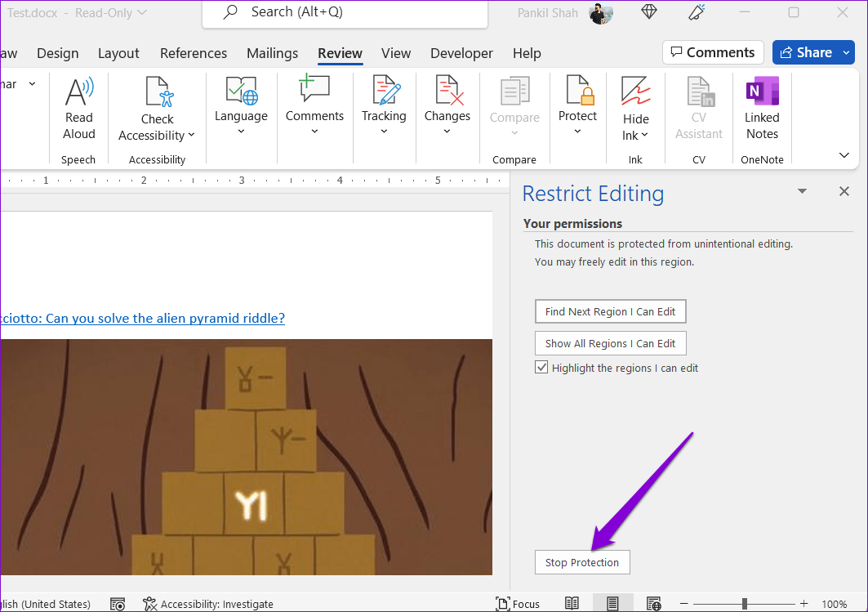Expand the Language dropdown
Screen dimensions: 868x612
coord(241,131)
